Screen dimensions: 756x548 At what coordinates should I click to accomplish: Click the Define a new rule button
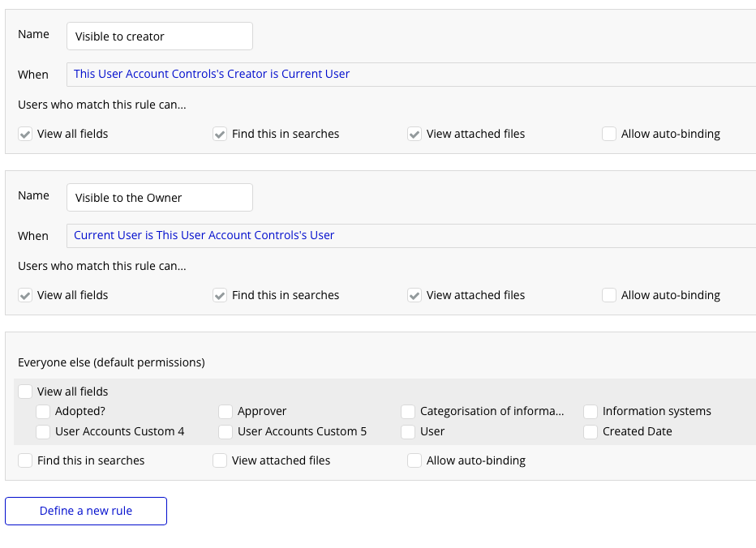point(86,511)
